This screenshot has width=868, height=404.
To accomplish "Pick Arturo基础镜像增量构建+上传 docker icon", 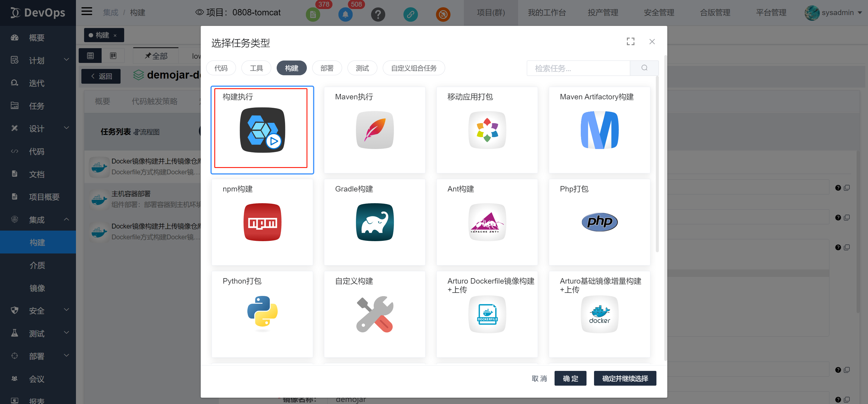I will pyautogui.click(x=599, y=314).
